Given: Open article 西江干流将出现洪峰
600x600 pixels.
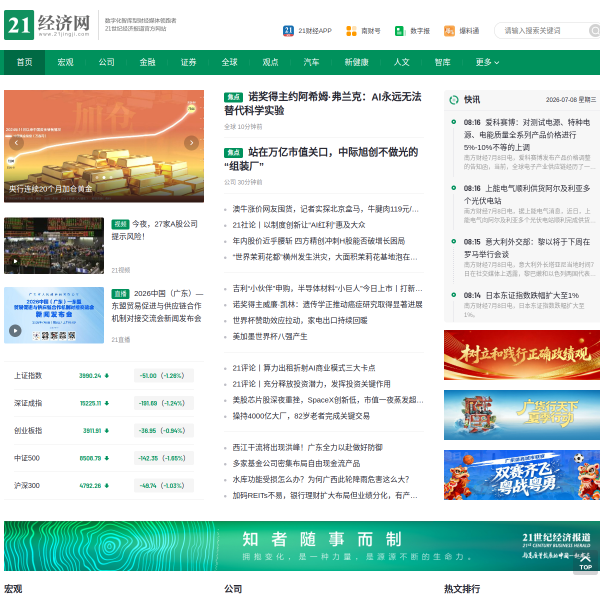Looking at the screenshot, I should coord(308,448).
